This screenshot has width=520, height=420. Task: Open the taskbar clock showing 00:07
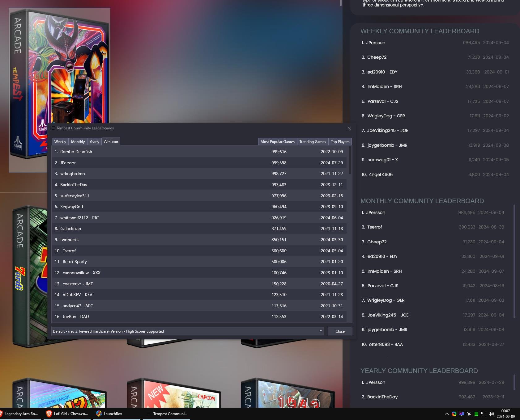click(505, 414)
